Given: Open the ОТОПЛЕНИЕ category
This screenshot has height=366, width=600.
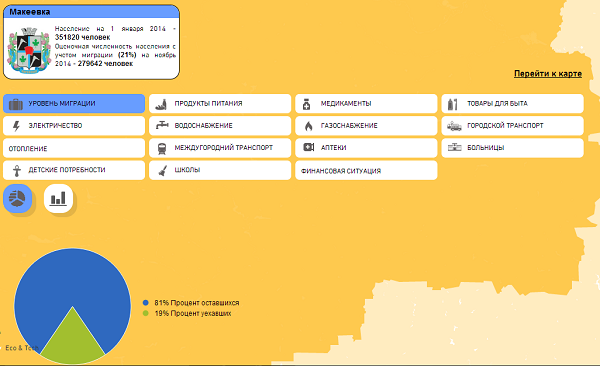Looking at the screenshot, I should [x=74, y=148].
